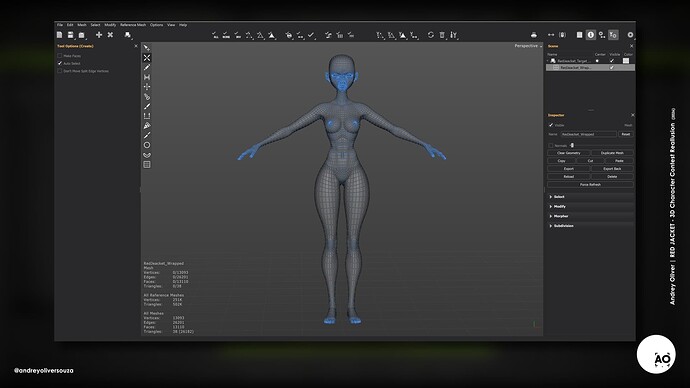Click the Reload button

tap(569, 176)
